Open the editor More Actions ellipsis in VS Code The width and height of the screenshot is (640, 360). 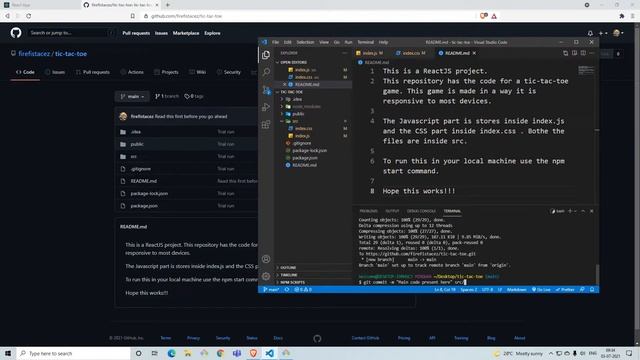pos(592,53)
